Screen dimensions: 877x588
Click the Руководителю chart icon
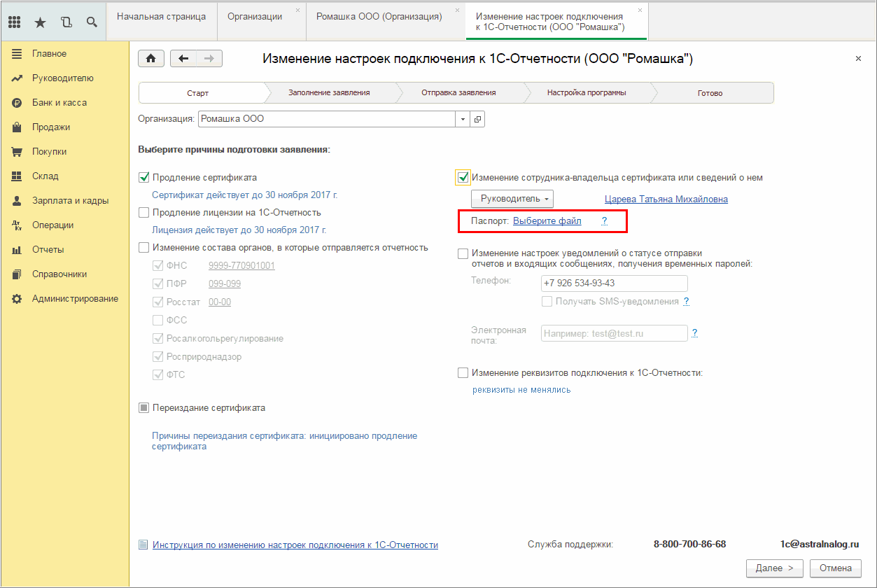[x=17, y=78]
